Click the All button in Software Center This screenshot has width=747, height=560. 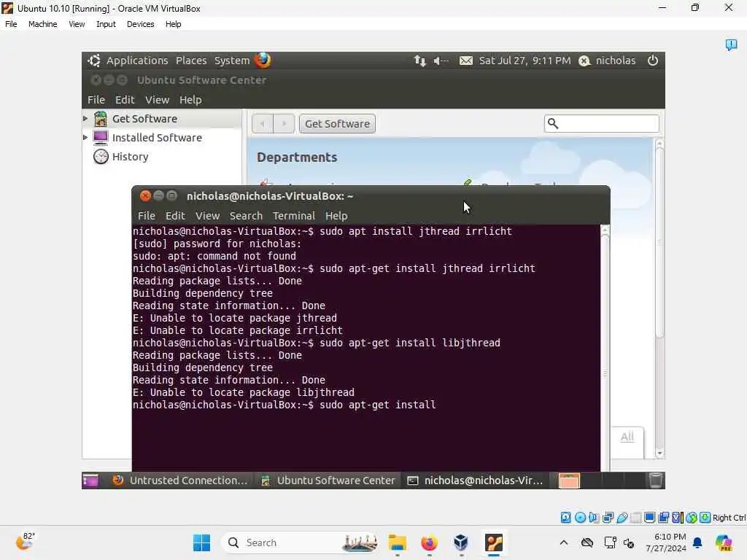(627, 437)
